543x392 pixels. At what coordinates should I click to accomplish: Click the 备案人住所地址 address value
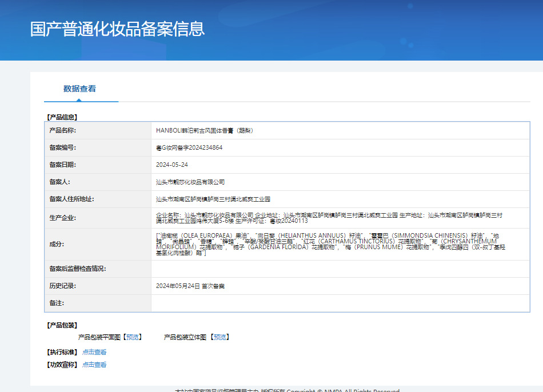213,199
